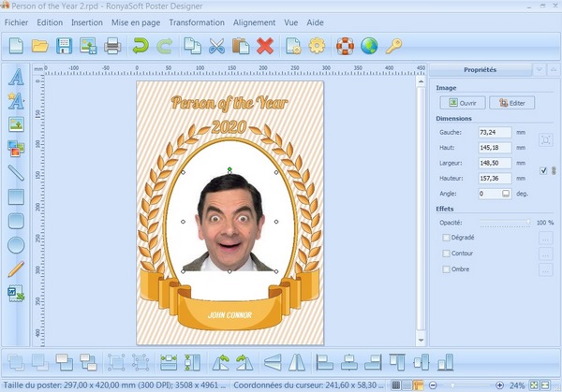
Task: Open page setup settings icon
Action: click(293, 46)
